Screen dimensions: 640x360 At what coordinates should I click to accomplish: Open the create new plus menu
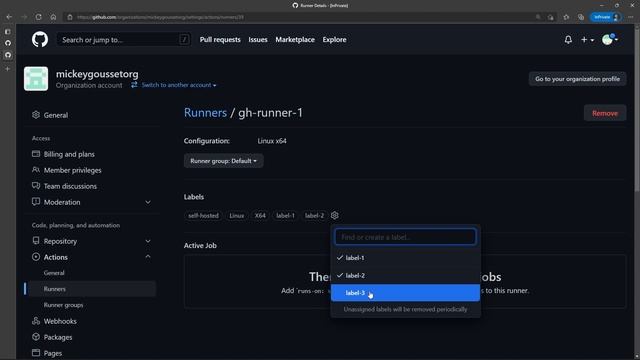click(587, 40)
